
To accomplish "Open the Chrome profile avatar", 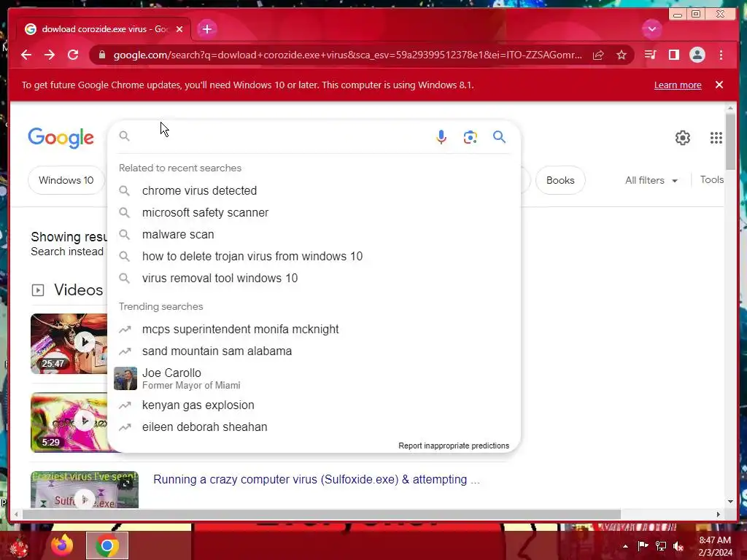I will click(697, 55).
